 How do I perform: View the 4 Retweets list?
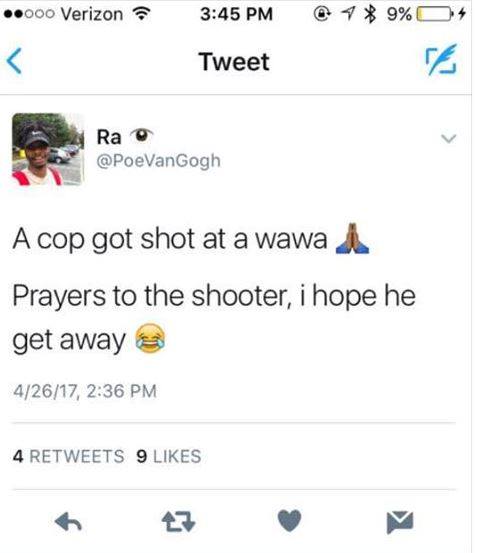pos(68,456)
